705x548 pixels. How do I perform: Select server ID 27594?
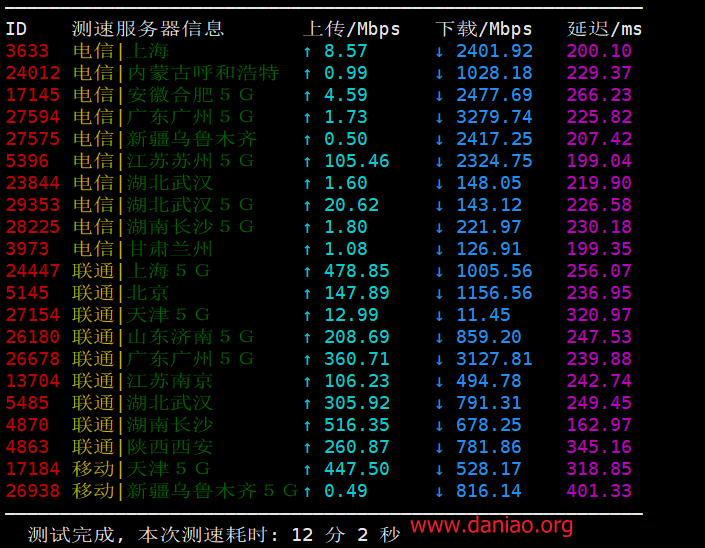(x=33, y=117)
